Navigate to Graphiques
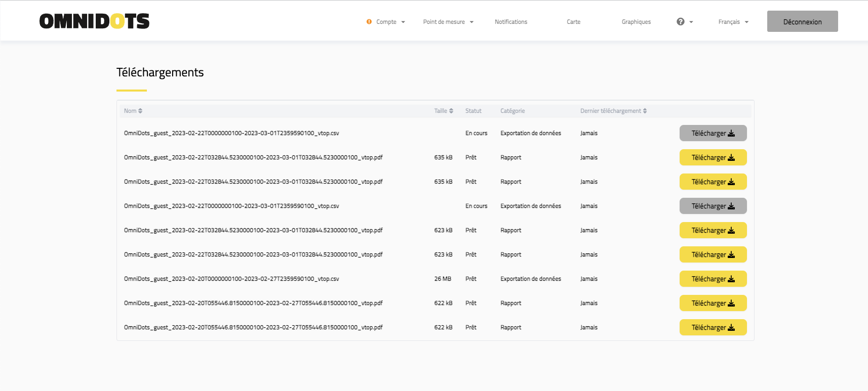The image size is (868, 391). point(636,22)
